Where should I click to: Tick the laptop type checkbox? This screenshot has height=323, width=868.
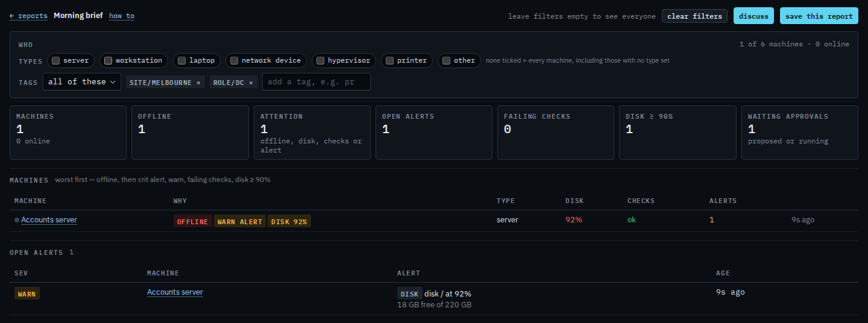point(181,60)
